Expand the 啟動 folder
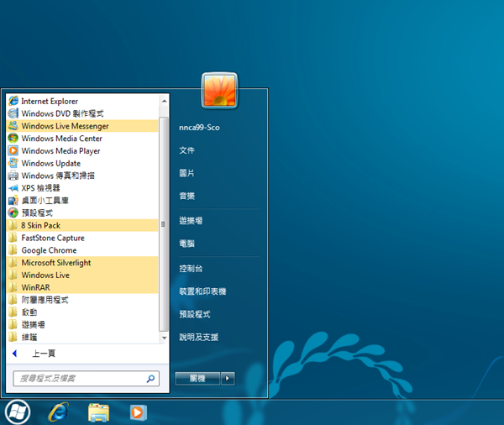Viewport: 504px width, 425px height. pos(82,312)
